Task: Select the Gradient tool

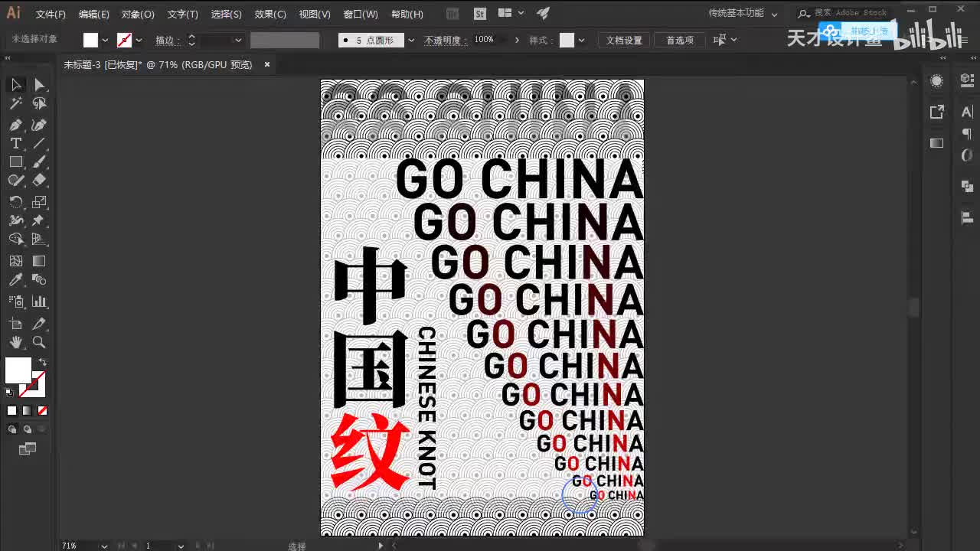Action: (x=39, y=261)
